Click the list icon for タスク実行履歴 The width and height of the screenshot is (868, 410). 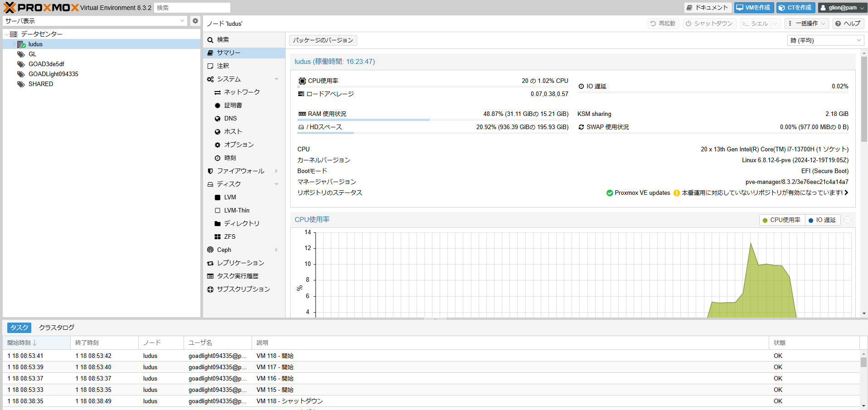(x=210, y=276)
